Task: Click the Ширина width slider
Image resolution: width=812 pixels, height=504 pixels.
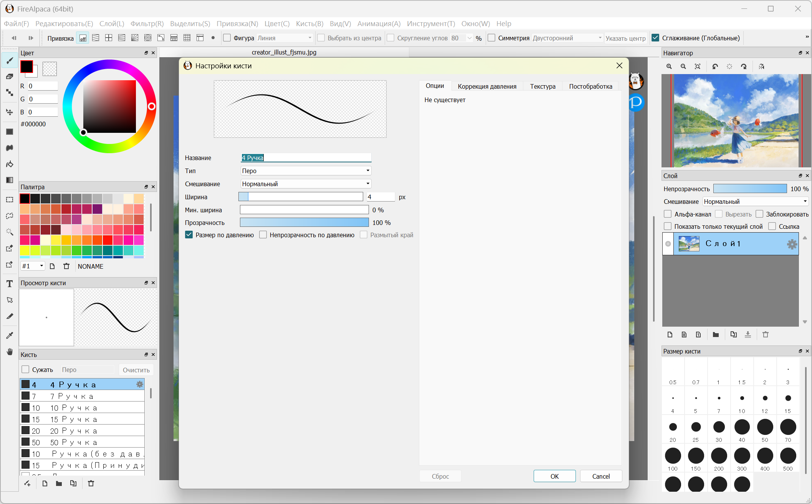Action: (301, 197)
